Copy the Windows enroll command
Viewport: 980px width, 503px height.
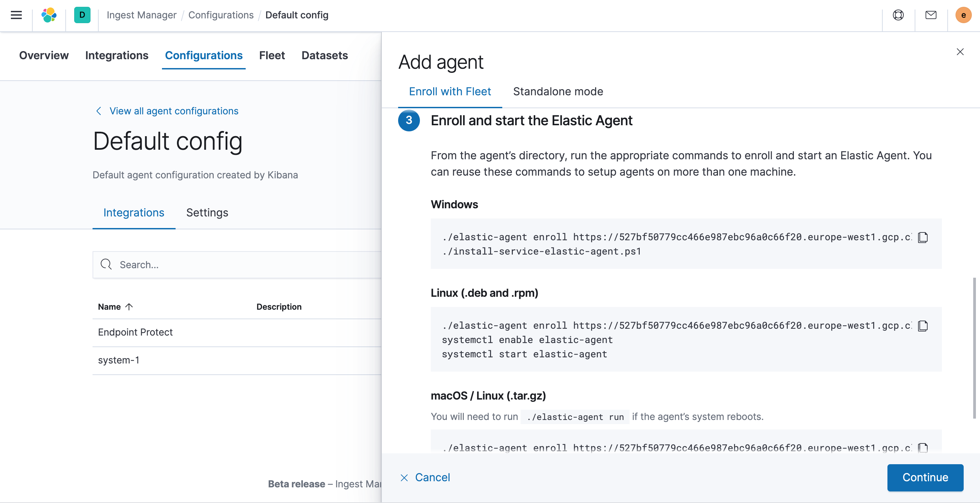[x=923, y=238]
